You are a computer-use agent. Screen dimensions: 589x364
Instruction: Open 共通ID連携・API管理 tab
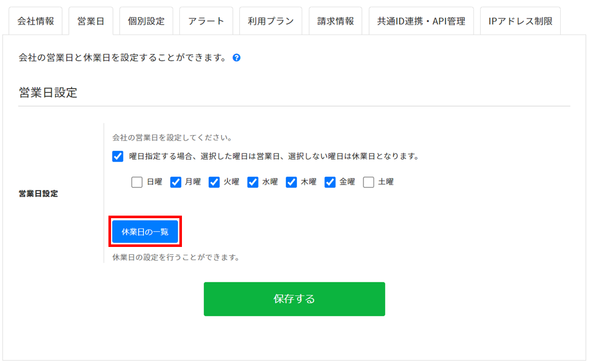tap(421, 22)
